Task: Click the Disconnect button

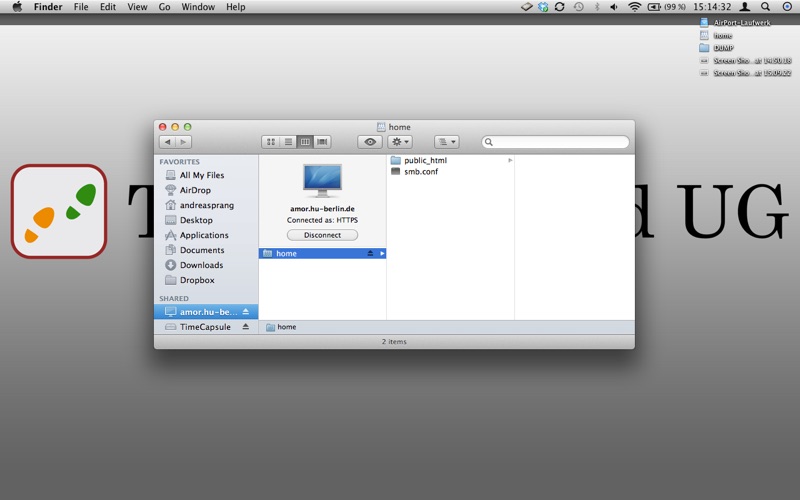Action: coord(322,235)
